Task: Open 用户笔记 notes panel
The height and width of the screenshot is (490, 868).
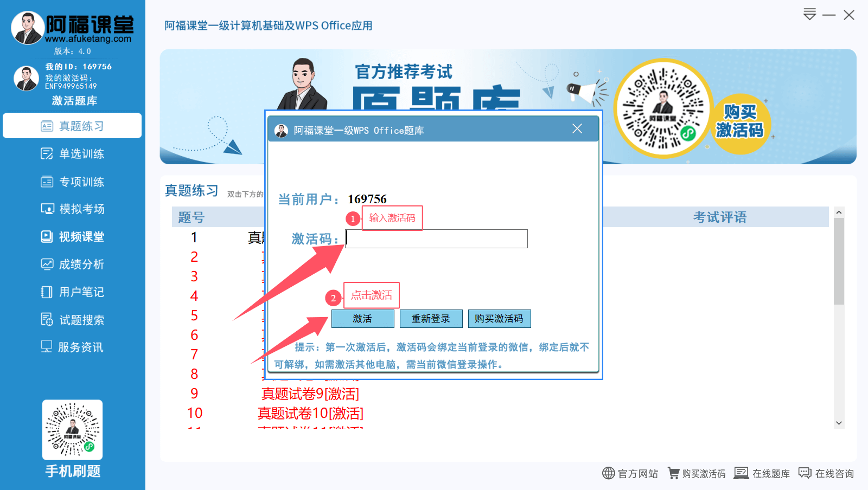Action: pyautogui.click(x=72, y=292)
